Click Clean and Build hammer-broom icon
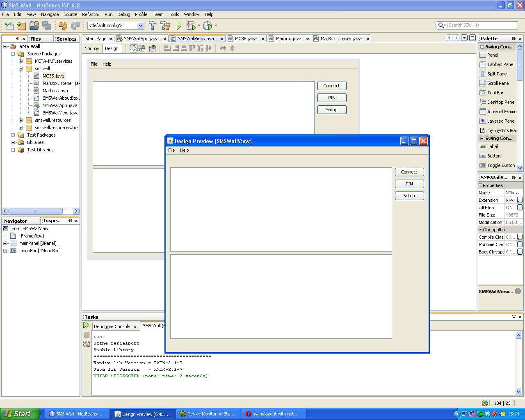The height and width of the screenshot is (420, 525). click(x=165, y=25)
